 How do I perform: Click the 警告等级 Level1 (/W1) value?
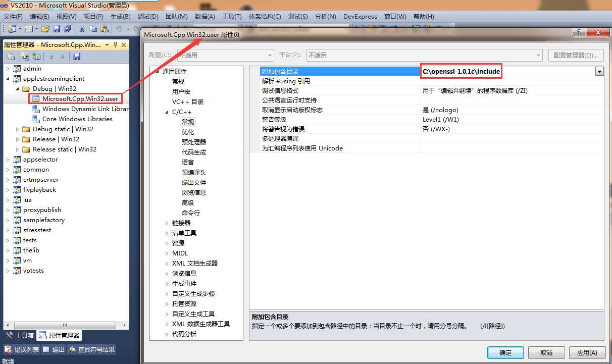tap(512, 120)
